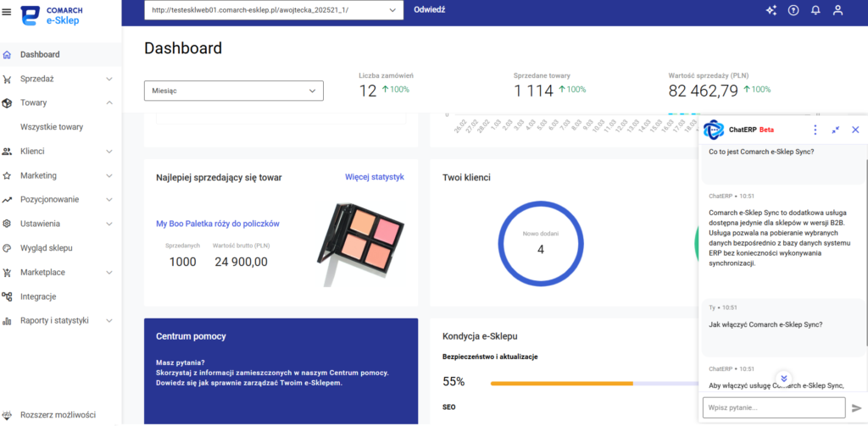Open the user account icon
The image size is (868, 426).
pos(838,10)
